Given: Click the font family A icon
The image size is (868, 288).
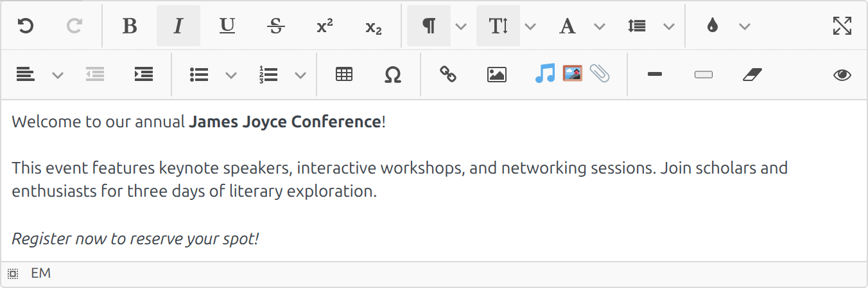Looking at the screenshot, I should click(568, 26).
